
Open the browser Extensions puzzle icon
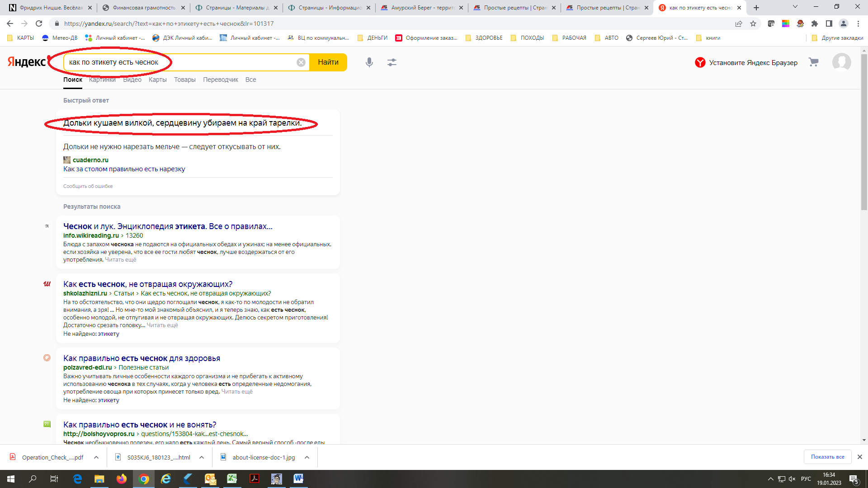pos(815,23)
